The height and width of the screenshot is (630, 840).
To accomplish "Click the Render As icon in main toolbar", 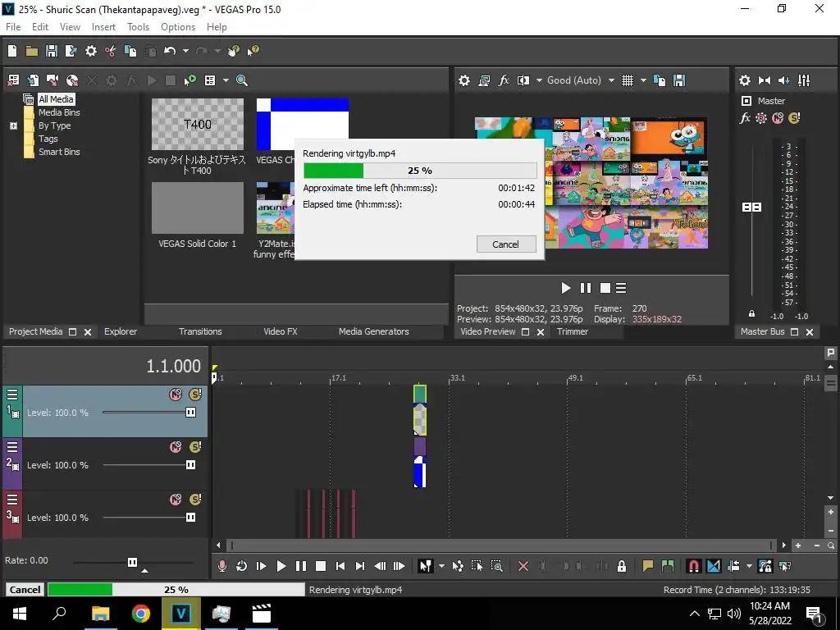I will [x=71, y=51].
